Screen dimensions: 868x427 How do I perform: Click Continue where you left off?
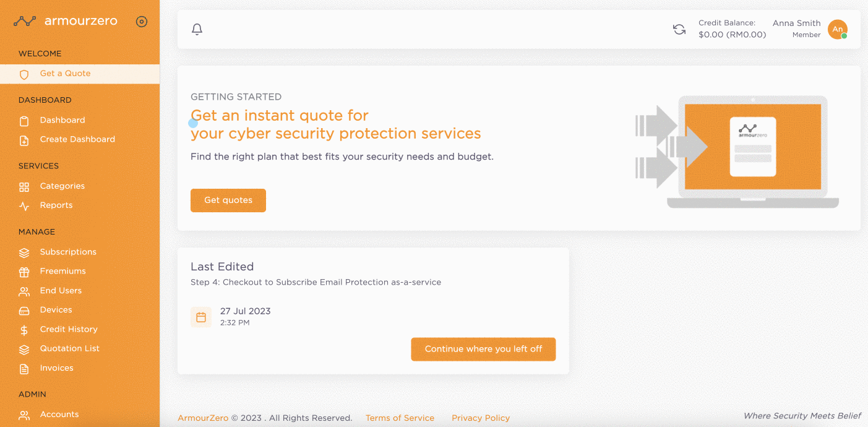[483, 349]
